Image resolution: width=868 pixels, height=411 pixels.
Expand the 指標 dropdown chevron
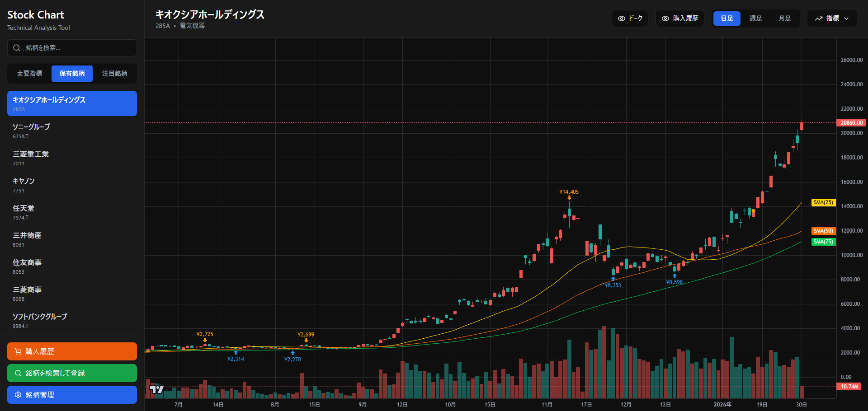pos(846,19)
